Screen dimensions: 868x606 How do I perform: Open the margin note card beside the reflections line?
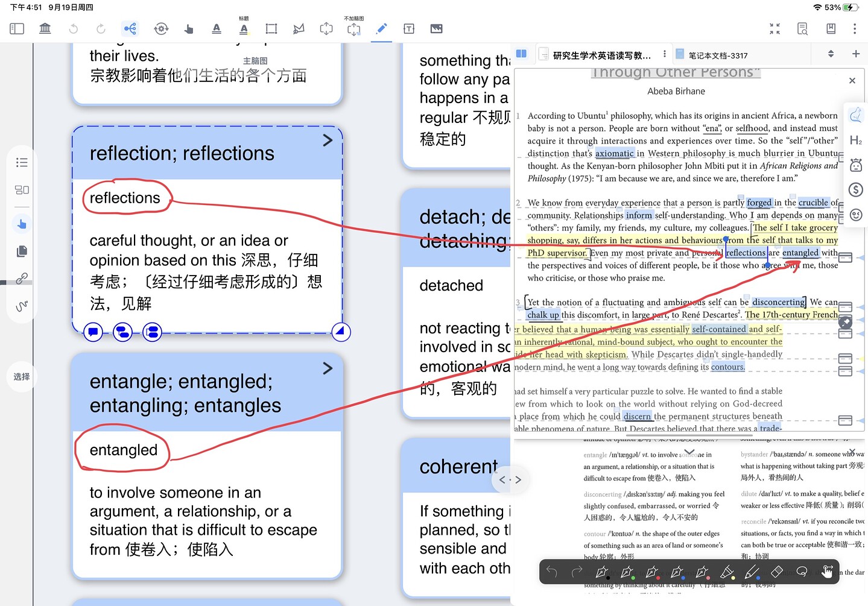845,257
